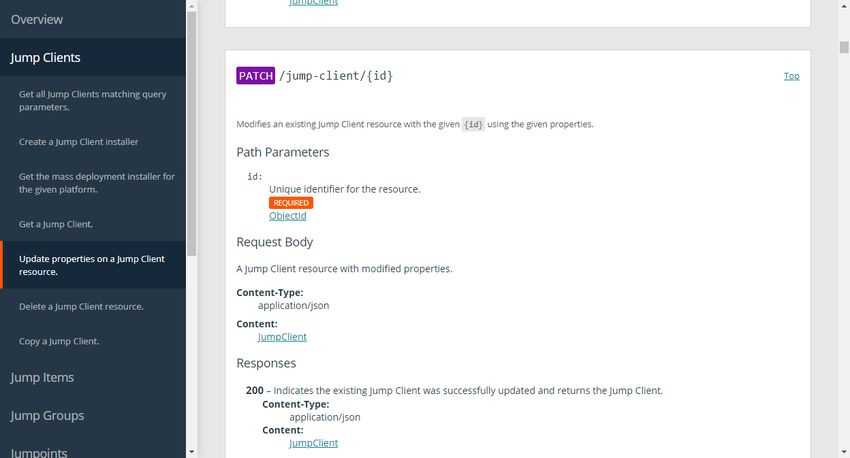The height and width of the screenshot is (458, 850).
Task: Open the Overview section in sidebar
Action: [x=37, y=20]
